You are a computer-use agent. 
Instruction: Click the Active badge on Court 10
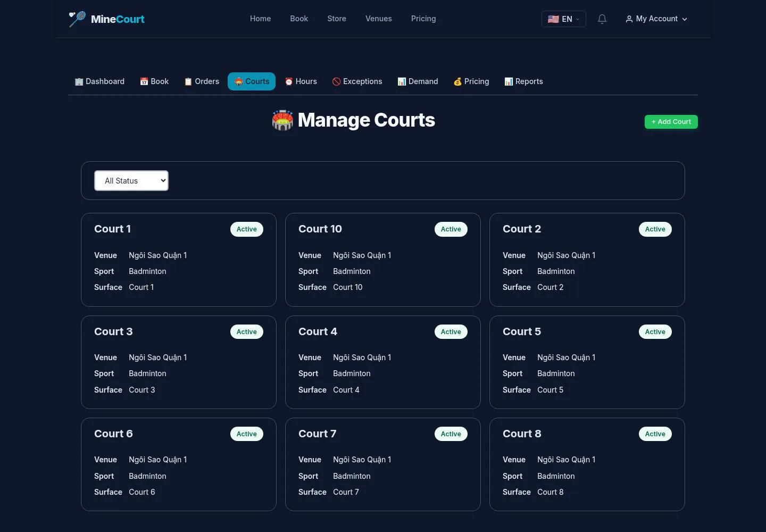coord(451,229)
